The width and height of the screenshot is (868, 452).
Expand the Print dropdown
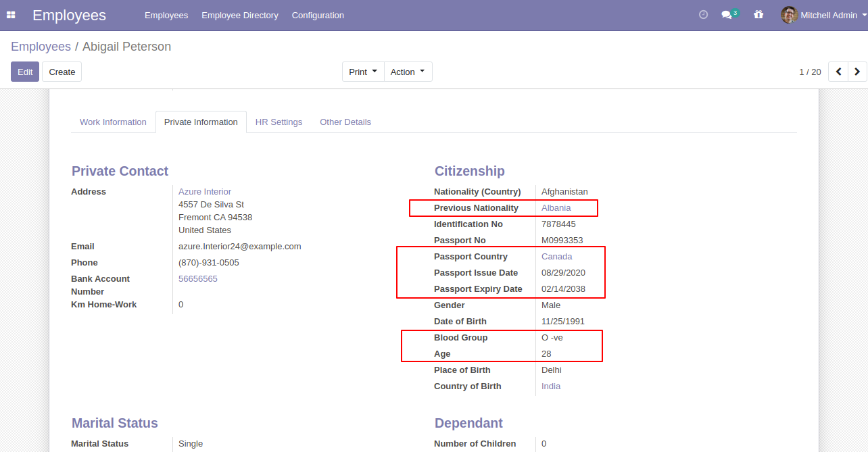click(363, 72)
